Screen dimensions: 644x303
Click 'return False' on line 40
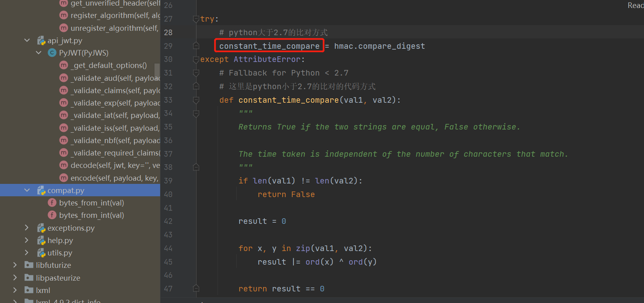click(x=286, y=194)
